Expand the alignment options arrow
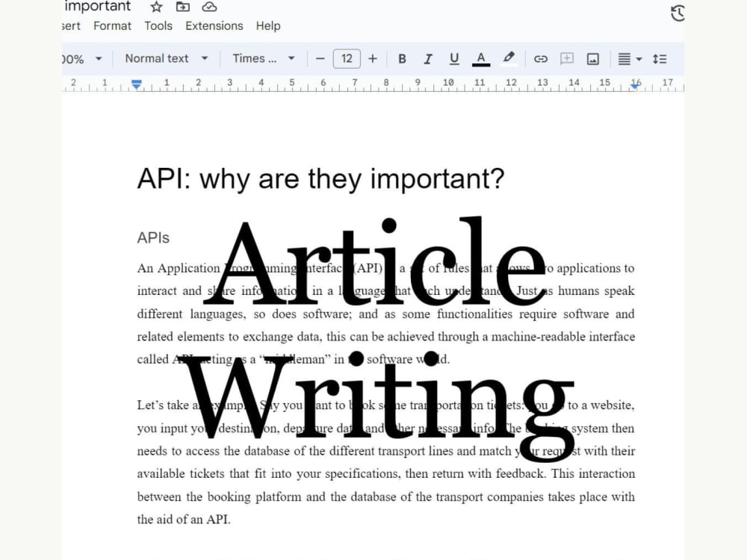 click(x=639, y=60)
